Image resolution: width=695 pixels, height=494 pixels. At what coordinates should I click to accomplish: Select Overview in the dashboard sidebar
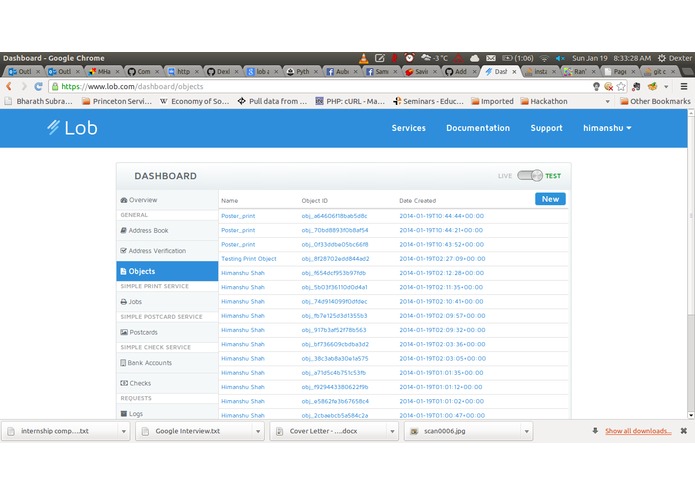point(167,200)
